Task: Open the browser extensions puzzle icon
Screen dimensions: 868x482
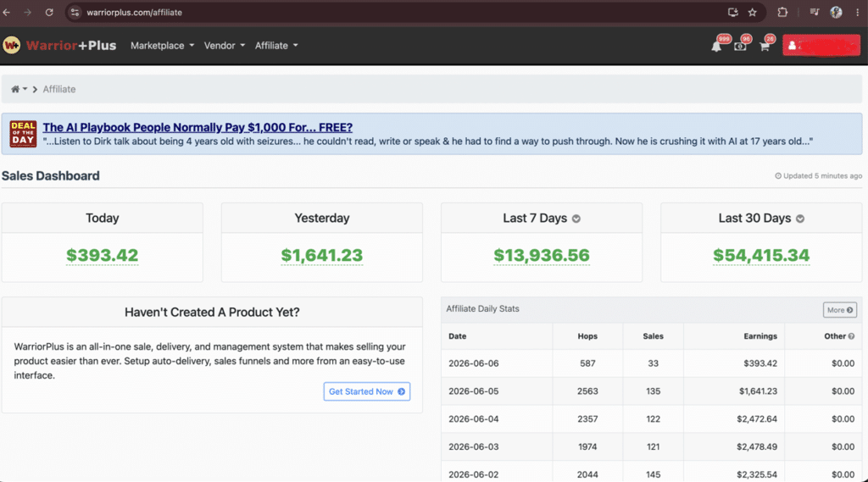Action: click(x=782, y=12)
